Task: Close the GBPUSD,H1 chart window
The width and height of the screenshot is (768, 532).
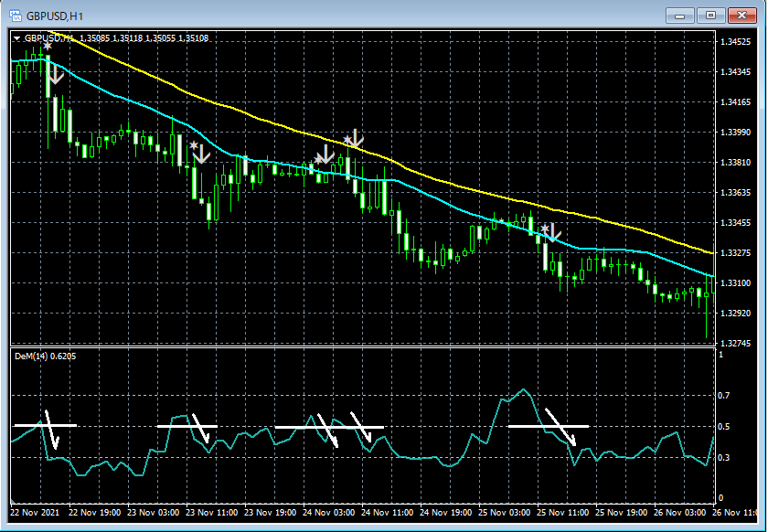Action: (x=742, y=16)
